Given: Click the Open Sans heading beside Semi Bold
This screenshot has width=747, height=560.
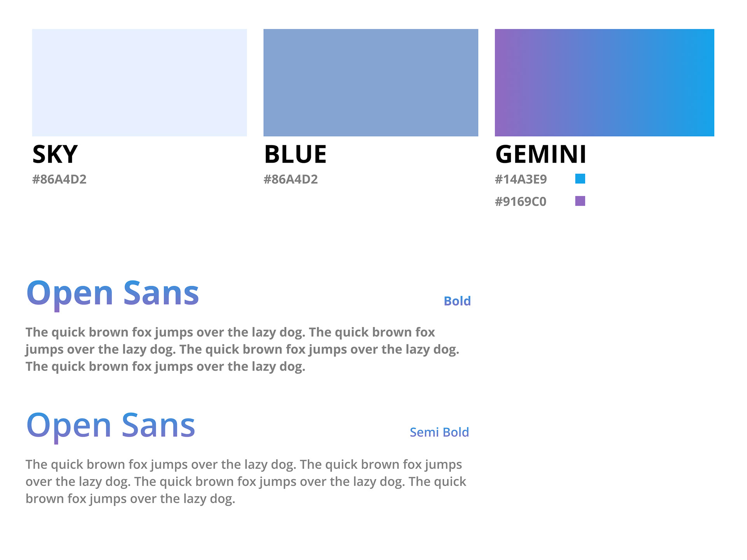Looking at the screenshot, I should pos(110,426).
